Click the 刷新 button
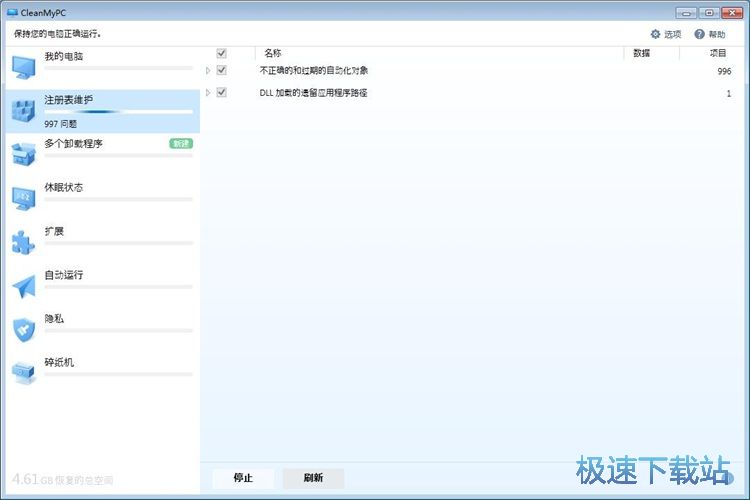The image size is (750, 500). point(313,478)
